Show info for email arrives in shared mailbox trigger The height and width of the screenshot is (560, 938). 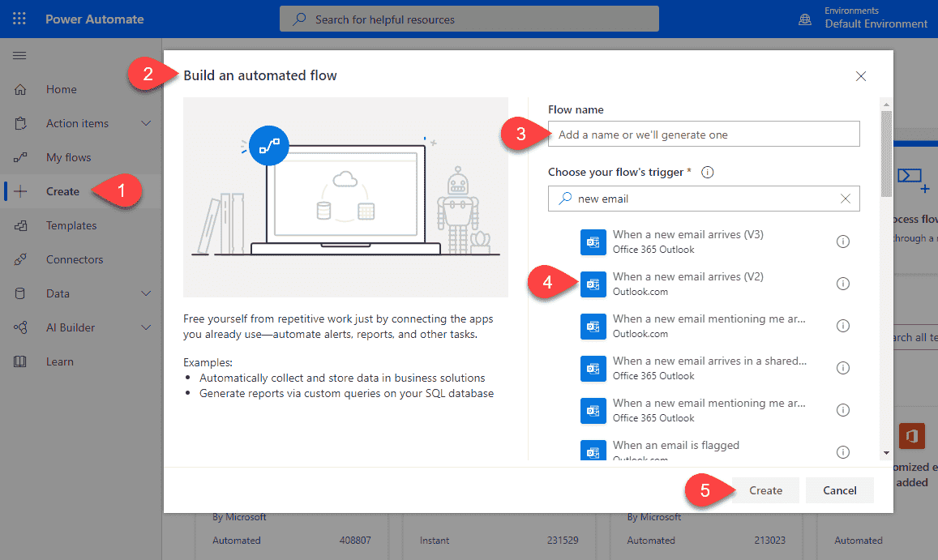pyautogui.click(x=843, y=368)
